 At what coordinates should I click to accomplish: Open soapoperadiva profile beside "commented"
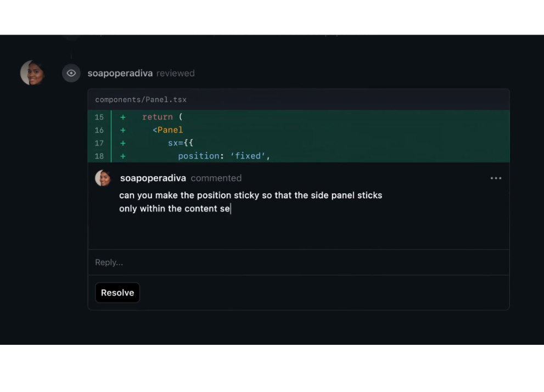153,178
